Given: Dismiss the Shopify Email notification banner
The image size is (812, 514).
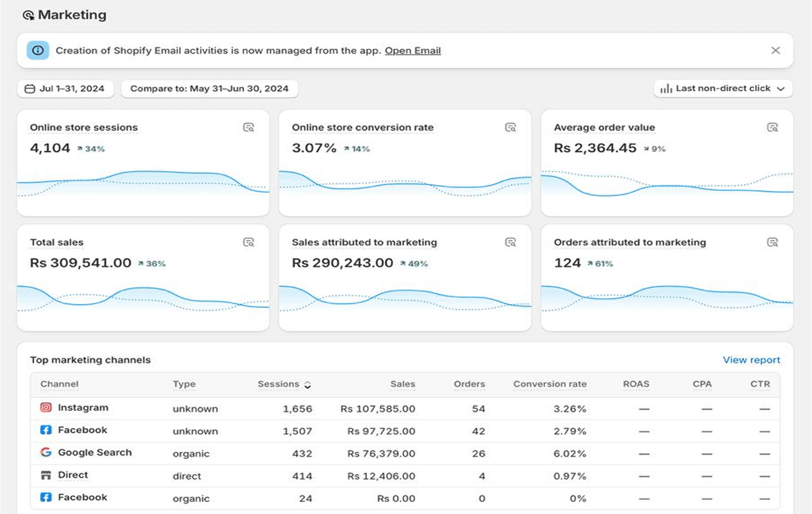Looking at the screenshot, I should point(775,51).
